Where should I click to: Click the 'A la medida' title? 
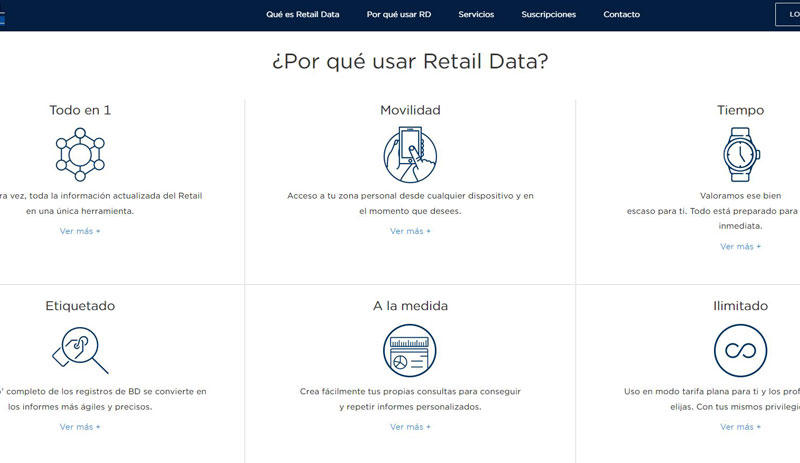pos(410,306)
